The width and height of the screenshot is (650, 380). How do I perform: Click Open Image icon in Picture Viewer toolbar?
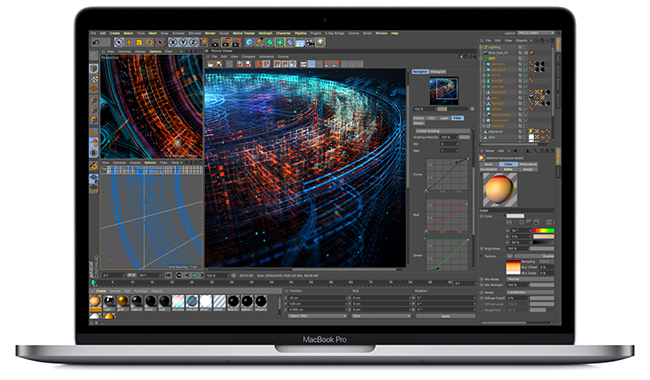coord(211,64)
